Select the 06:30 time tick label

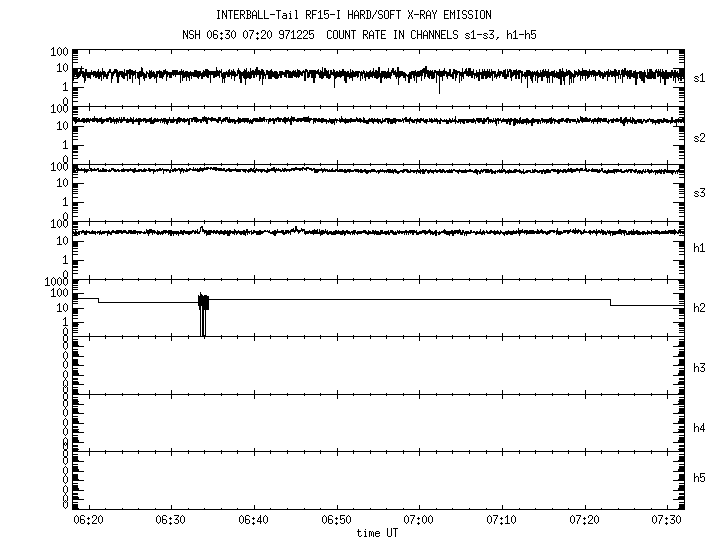171,521
